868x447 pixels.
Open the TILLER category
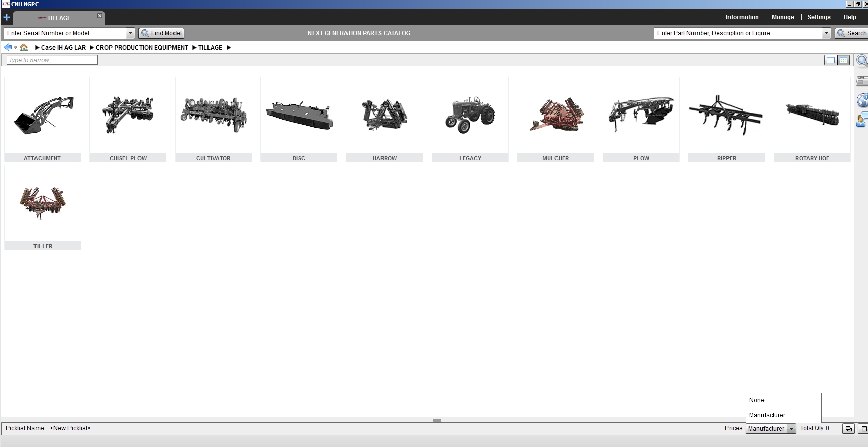pyautogui.click(x=43, y=208)
